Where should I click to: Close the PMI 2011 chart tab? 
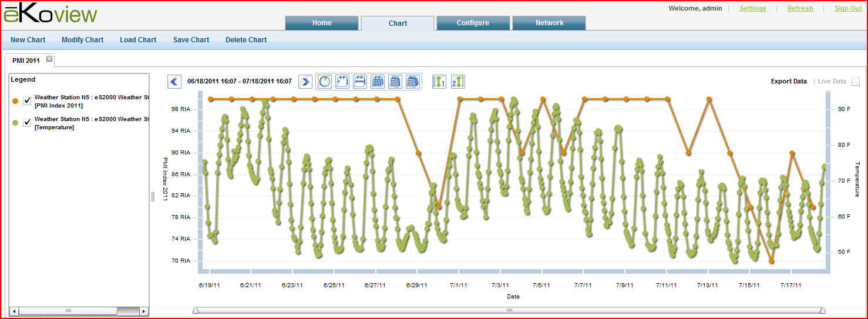49,59
